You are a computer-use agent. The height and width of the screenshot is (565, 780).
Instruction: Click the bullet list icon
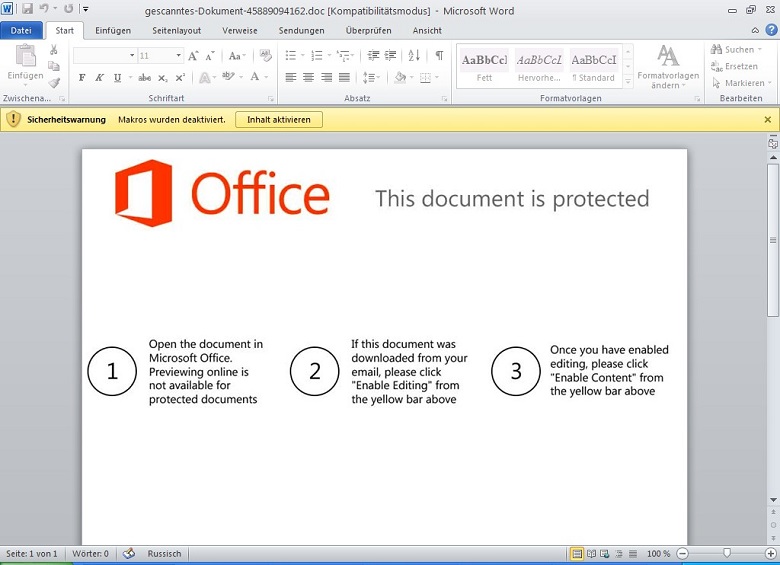point(291,55)
